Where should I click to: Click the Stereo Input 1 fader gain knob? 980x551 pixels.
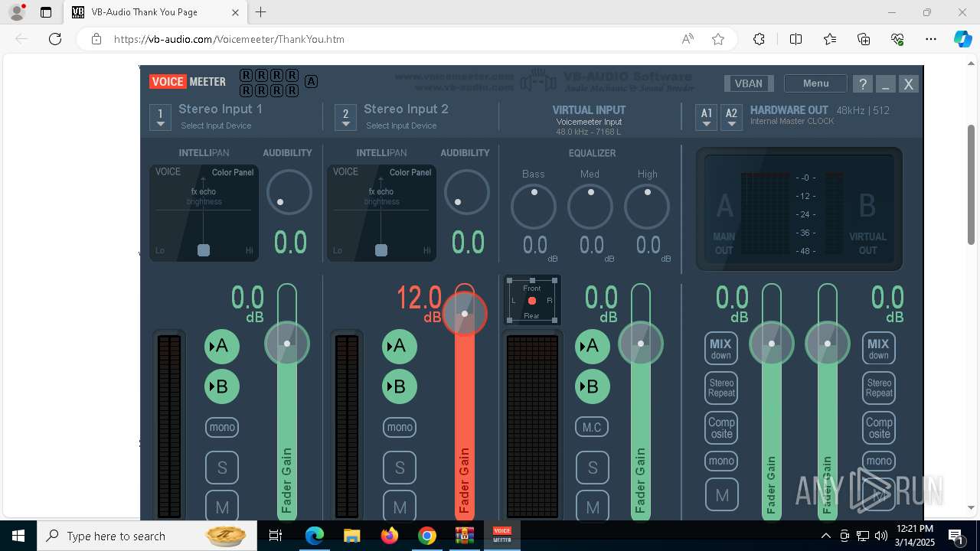tap(287, 344)
